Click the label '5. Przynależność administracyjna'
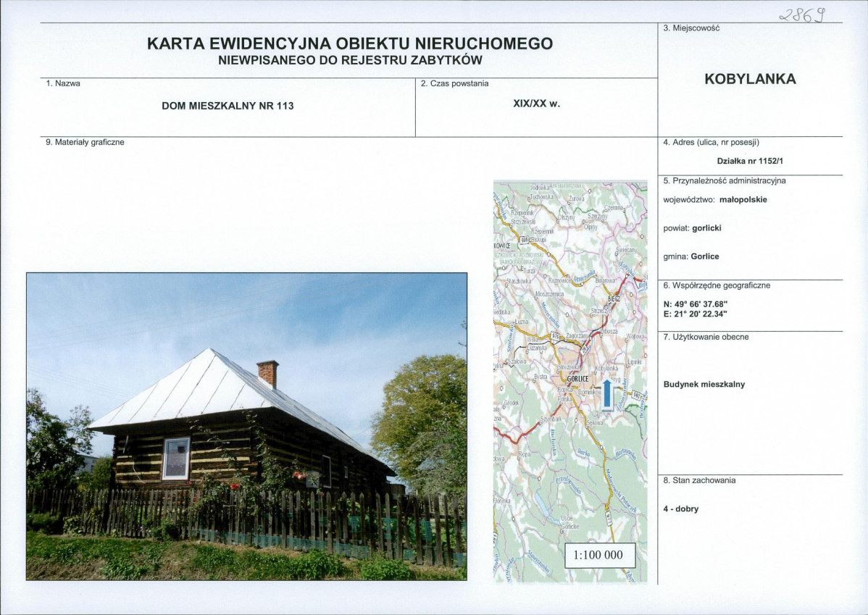Screen dimensions: 868x615 [x=724, y=180]
